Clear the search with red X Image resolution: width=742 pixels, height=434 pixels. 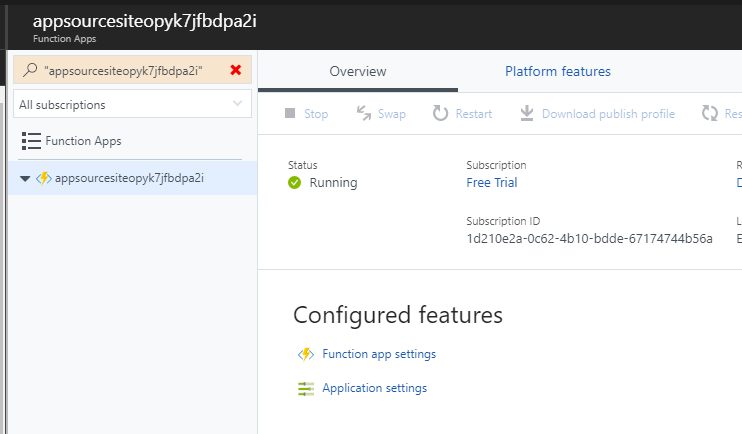pyautogui.click(x=236, y=70)
